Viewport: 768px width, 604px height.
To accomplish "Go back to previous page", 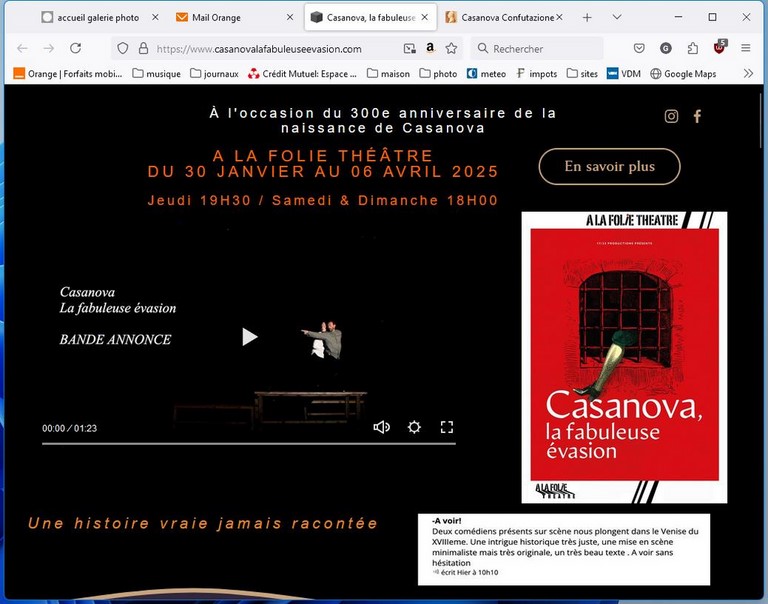I will (x=22, y=48).
